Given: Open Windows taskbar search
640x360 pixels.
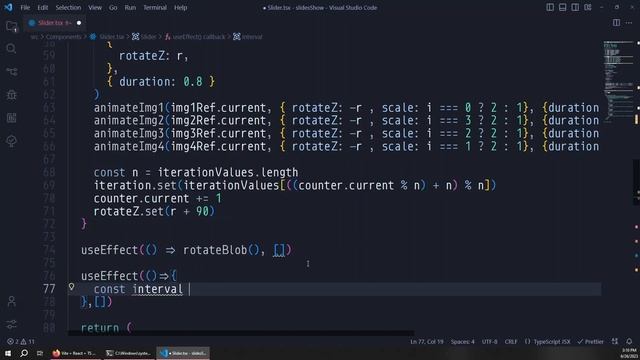Looking at the screenshot, I should pos(24,353).
